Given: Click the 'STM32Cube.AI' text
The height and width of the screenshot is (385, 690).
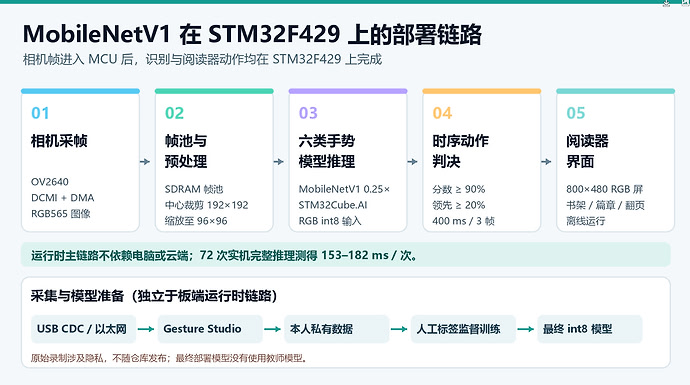Looking at the screenshot, I should tap(333, 205).
